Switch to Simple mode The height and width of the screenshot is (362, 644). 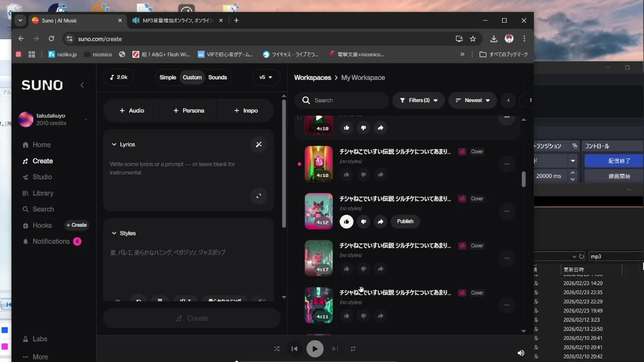click(x=168, y=77)
